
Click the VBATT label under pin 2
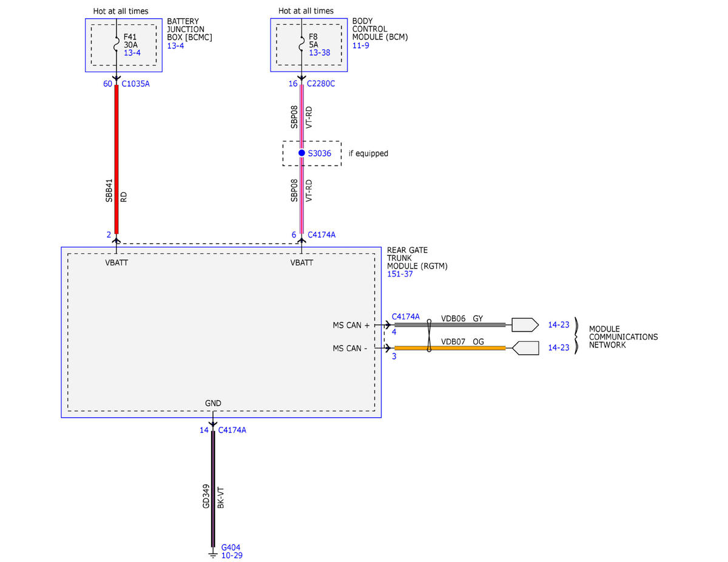(116, 263)
